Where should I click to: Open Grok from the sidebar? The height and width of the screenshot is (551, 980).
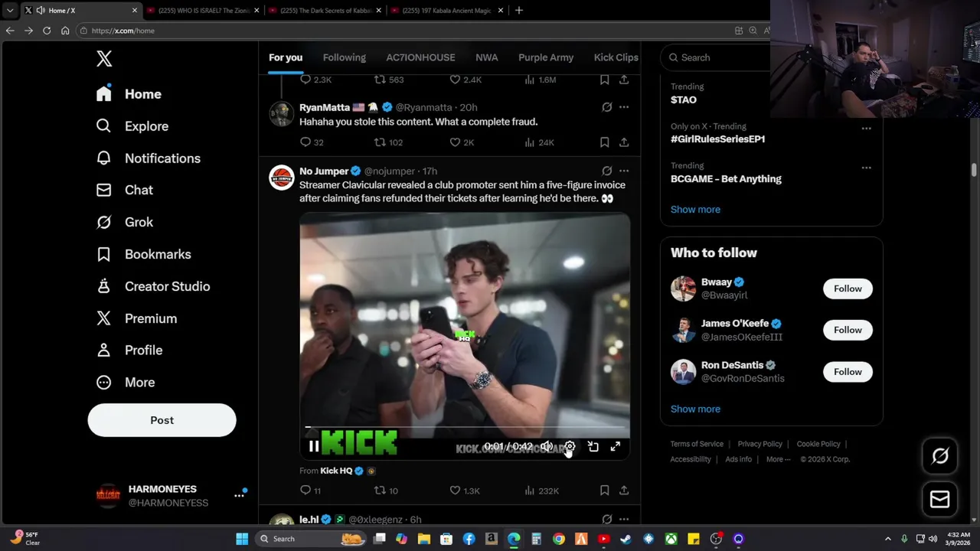[x=124, y=222]
